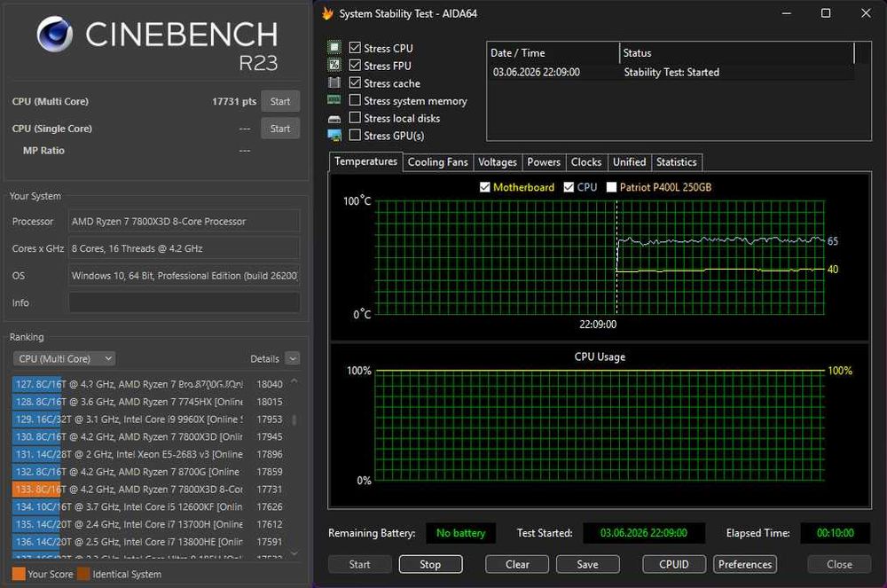The width and height of the screenshot is (887, 588).
Task: Uncheck Stress FPU option
Action: click(355, 65)
